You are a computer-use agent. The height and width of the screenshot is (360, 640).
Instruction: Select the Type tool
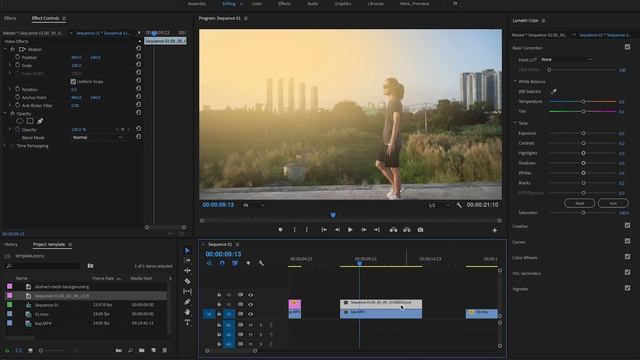click(x=187, y=322)
